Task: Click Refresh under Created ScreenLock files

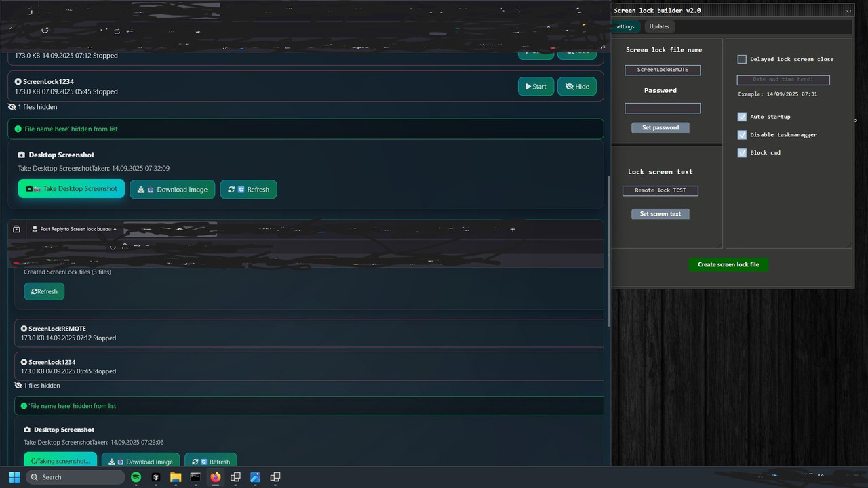Action: (x=44, y=291)
